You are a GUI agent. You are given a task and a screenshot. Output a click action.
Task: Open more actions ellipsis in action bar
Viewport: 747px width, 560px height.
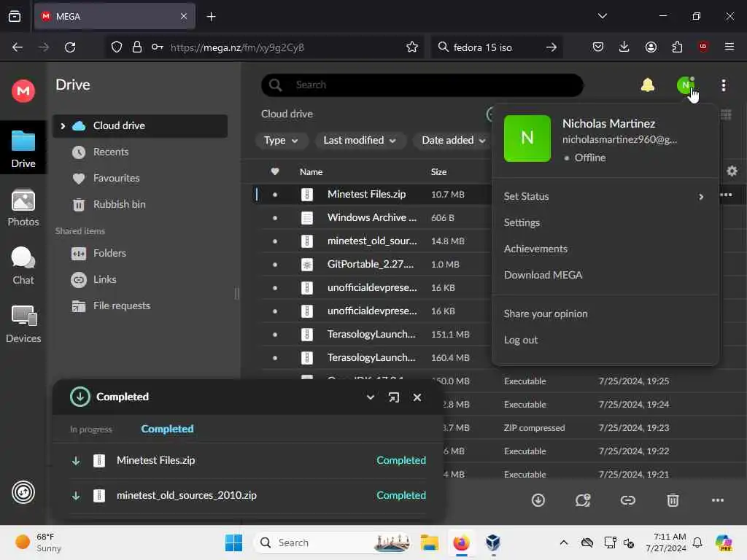pos(718,500)
